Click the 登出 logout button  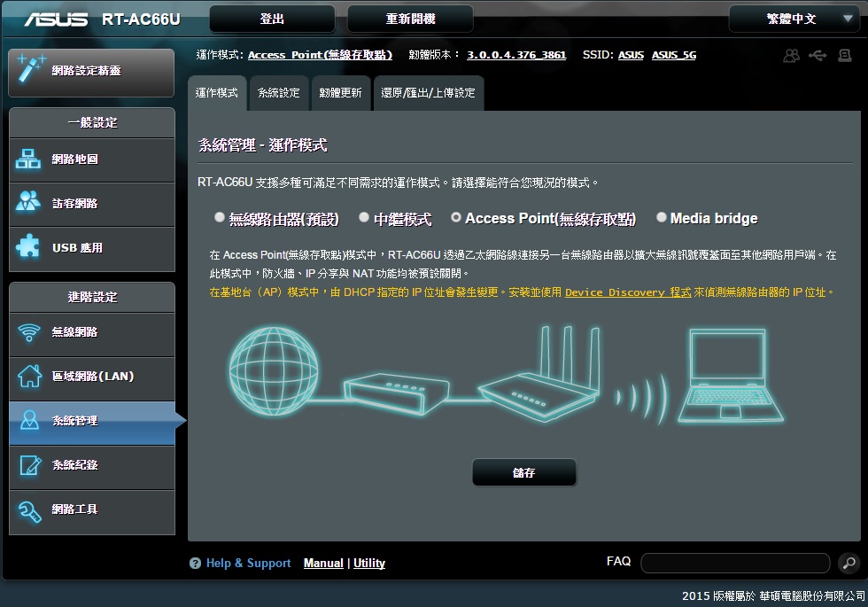tap(273, 19)
